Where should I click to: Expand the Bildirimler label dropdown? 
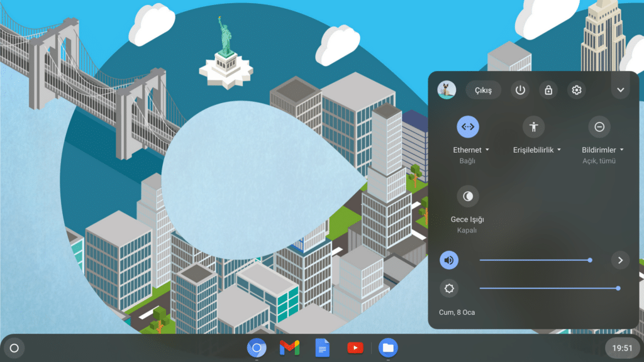click(602, 150)
